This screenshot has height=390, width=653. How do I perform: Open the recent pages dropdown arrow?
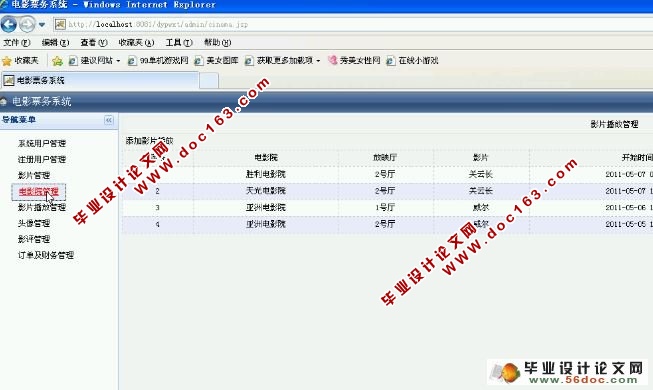click(42, 25)
